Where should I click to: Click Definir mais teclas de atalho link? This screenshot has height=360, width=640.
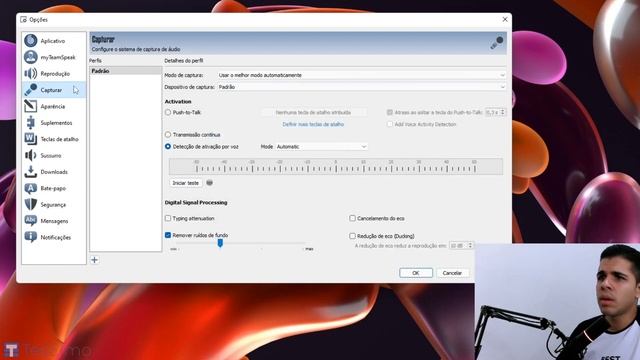click(313, 124)
